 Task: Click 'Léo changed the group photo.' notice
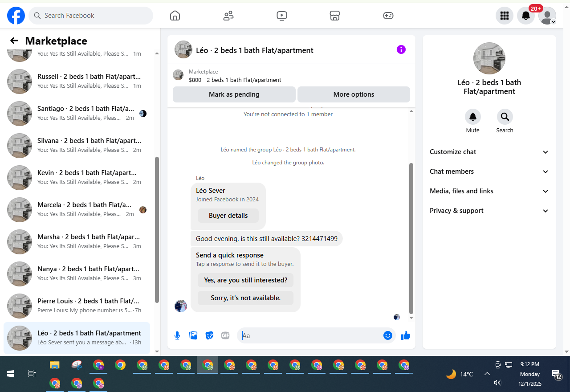tap(288, 163)
